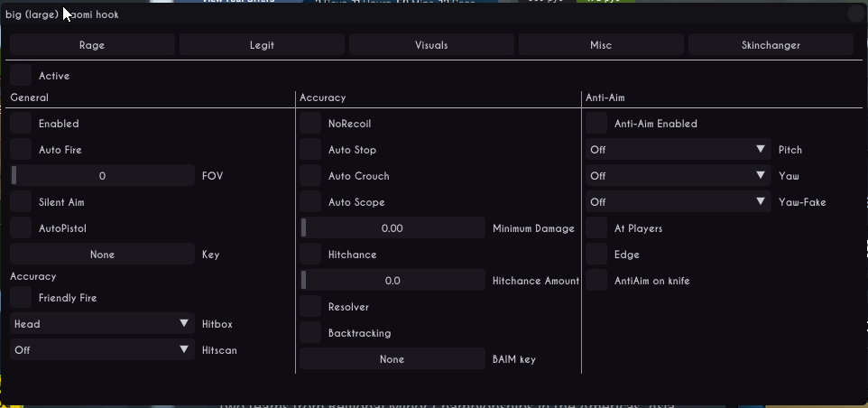Viewport: 868px width, 408px height.
Task: Expand the Yaw-Fake dropdown
Action: pyautogui.click(x=679, y=202)
